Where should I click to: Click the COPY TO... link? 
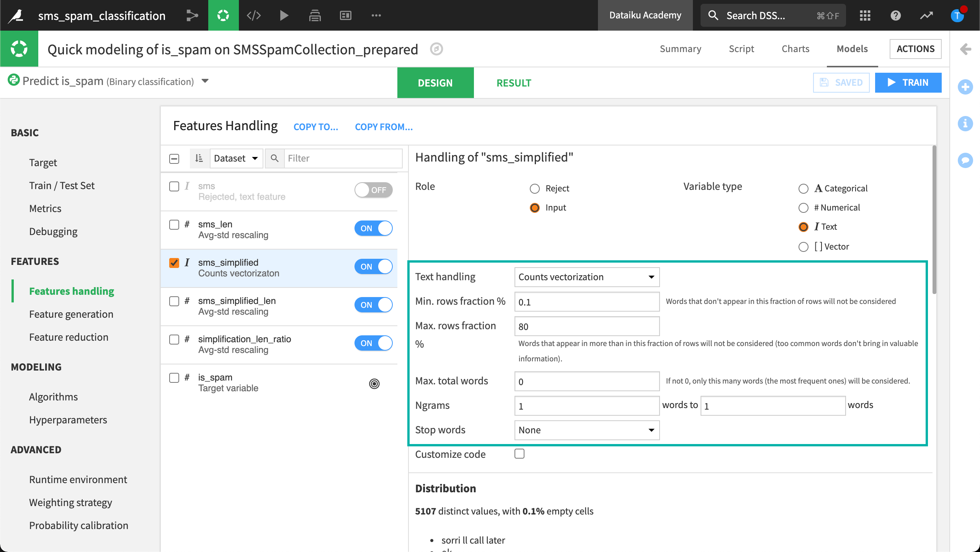(x=316, y=127)
